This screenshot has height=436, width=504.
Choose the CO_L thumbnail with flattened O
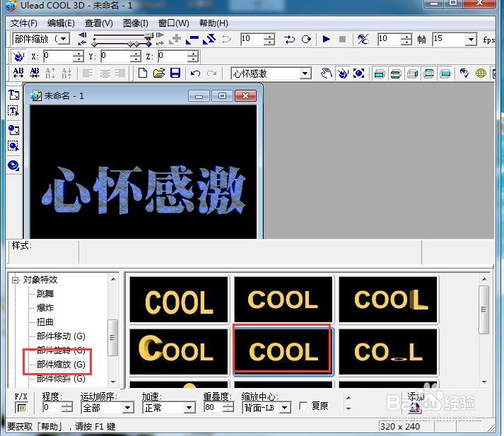[x=388, y=351]
